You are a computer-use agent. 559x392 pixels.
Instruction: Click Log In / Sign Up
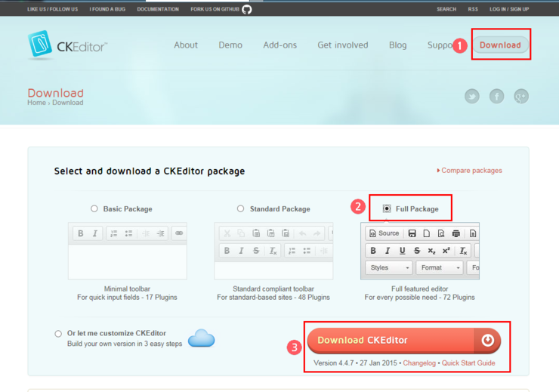[x=509, y=9]
